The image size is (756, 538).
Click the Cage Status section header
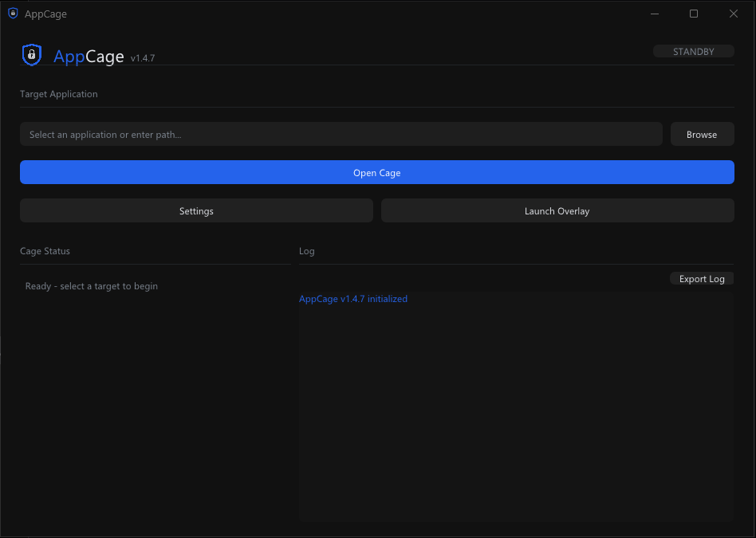[x=45, y=250]
